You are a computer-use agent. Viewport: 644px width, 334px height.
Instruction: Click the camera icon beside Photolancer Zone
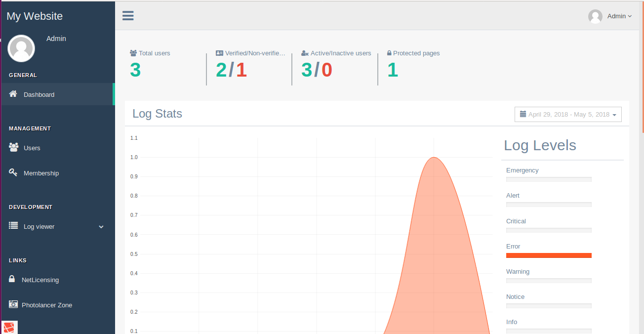(x=13, y=304)
